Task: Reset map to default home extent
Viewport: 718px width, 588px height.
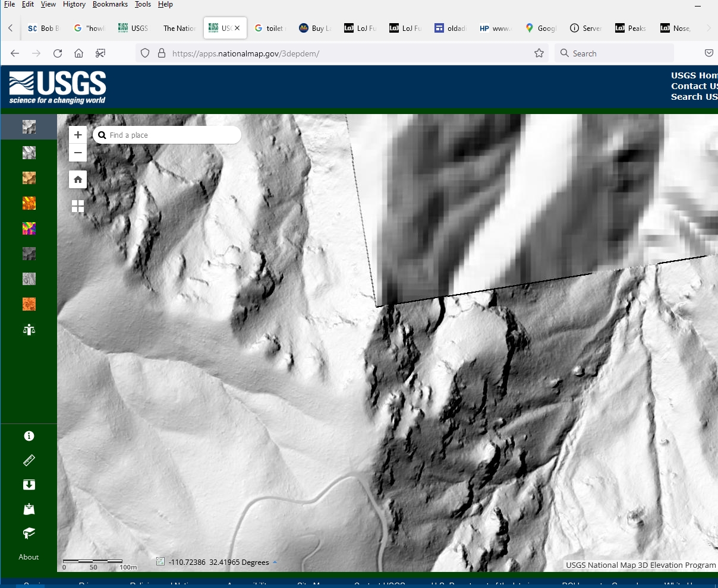Action: coord(78,179)
